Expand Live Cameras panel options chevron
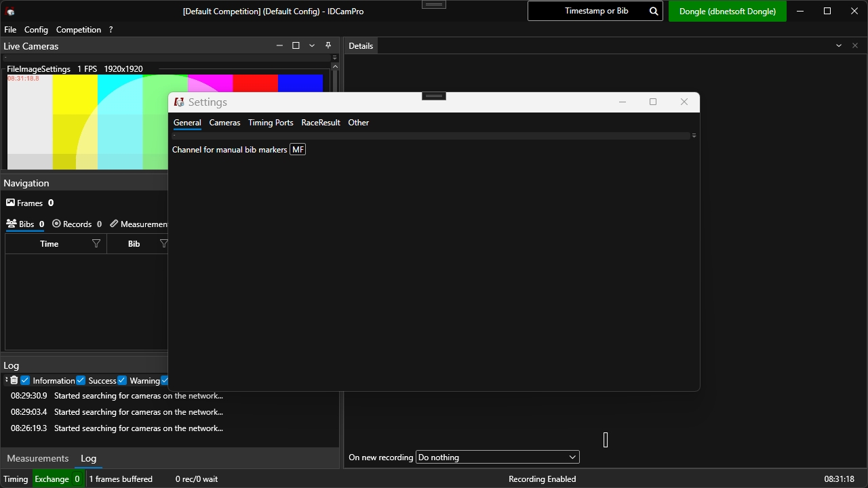868x488 pixels. (312, 45)
